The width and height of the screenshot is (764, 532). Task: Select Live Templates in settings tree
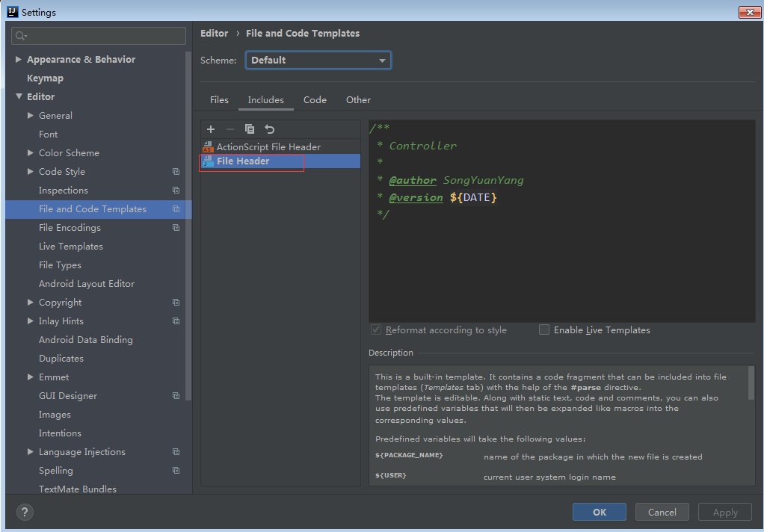click(x=71, y=247)
